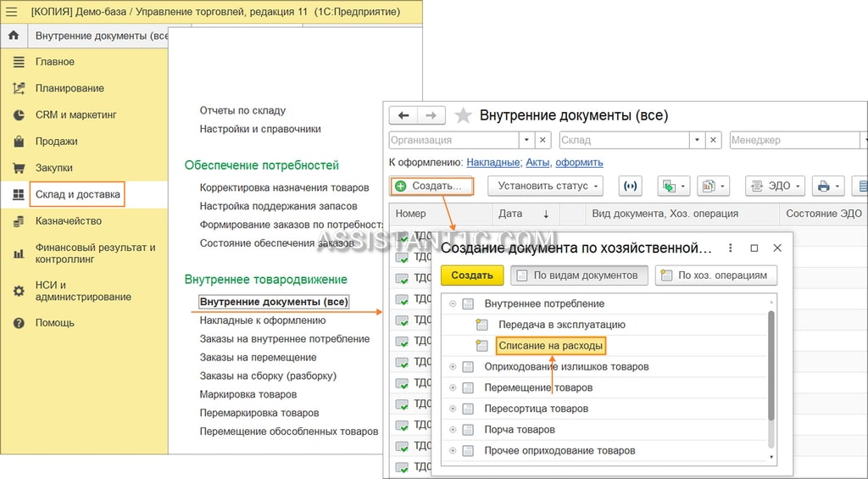868x479 pixels.
Task: Click the оформить link
Action: [x=579, y=162]
